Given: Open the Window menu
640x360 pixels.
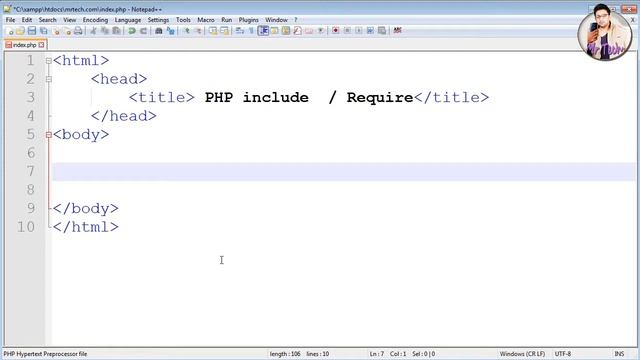Looking at the screenshot, I should coord(276,20).
